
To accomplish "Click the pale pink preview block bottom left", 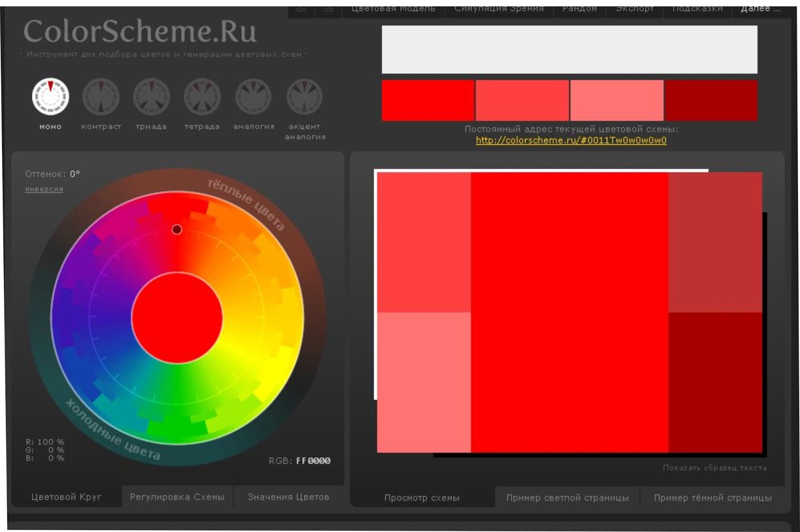I will 424,383.
